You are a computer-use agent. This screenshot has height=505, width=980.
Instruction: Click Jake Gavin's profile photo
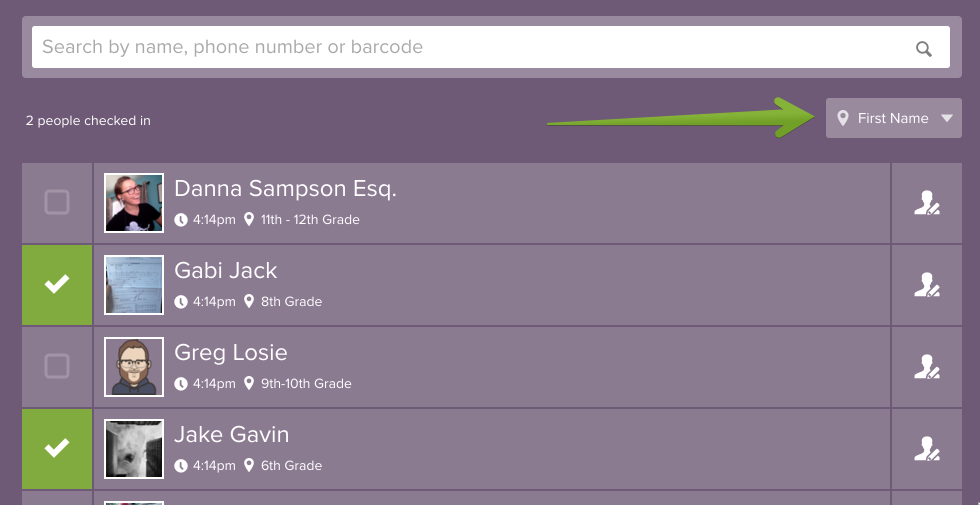click(134, 449)
